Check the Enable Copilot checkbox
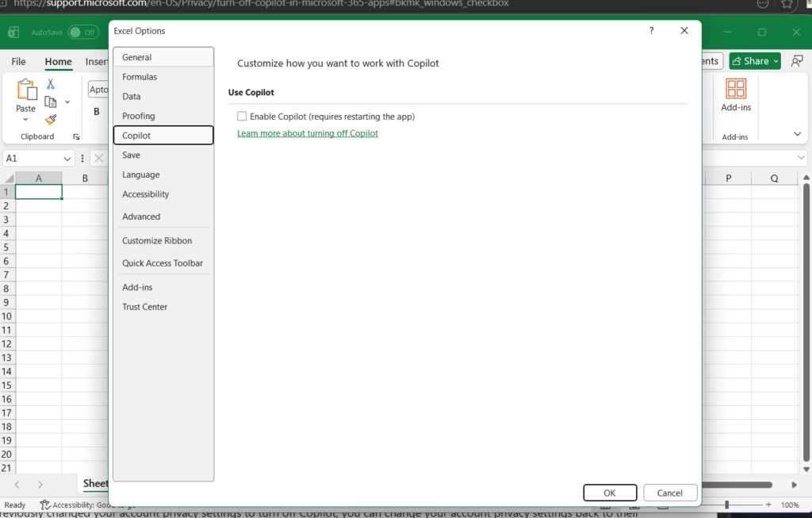812x518 pixels. click(x=242, y=116)
